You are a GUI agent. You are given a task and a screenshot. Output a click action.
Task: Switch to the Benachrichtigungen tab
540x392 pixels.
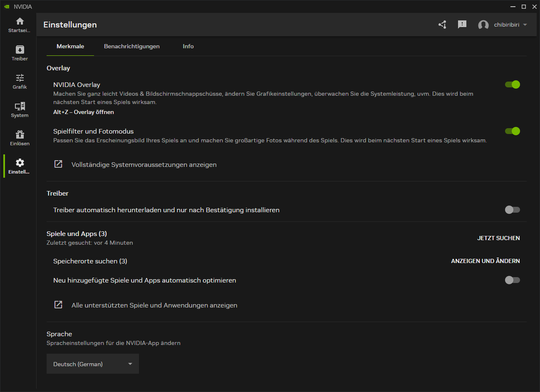(132, 46)
